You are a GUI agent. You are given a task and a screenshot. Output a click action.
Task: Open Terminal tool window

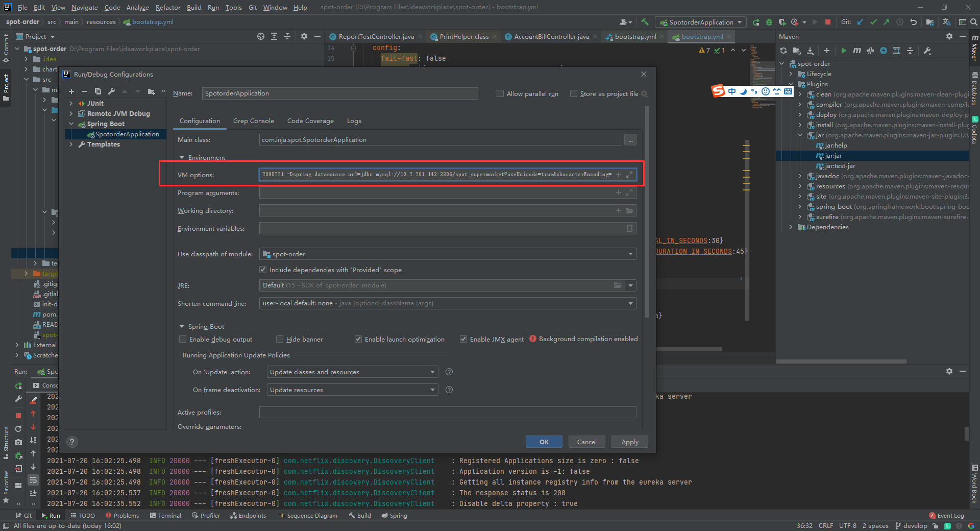point(165,516)
